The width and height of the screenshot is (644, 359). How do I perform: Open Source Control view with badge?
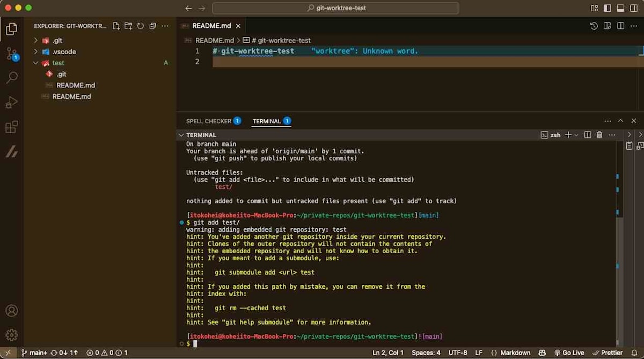coord(11,53)
